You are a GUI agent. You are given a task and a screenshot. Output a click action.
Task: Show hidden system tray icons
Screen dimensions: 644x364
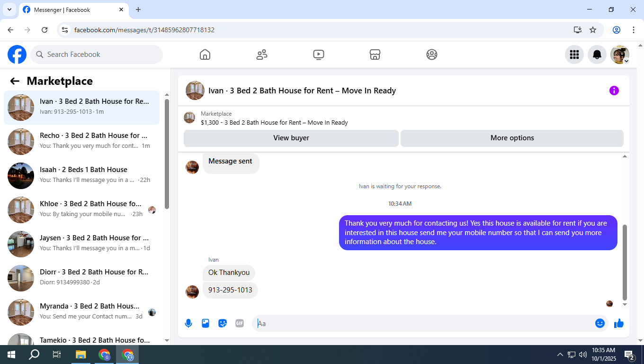(560, 355)
